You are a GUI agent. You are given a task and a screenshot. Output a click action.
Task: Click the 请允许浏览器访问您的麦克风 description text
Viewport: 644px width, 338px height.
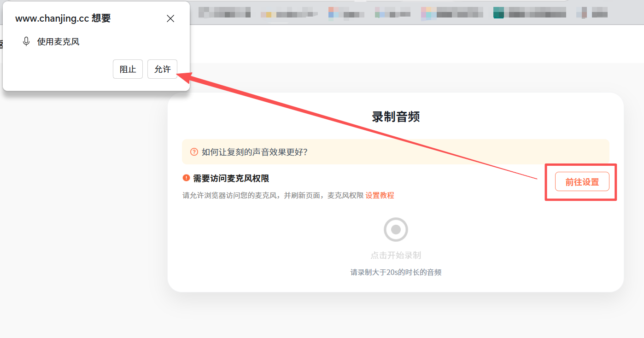point(230,195)
